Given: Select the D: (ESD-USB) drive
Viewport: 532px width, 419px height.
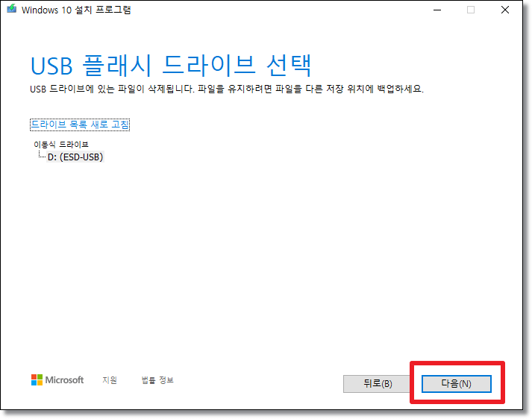Looking at the screenshot, I should click(75, 157).
